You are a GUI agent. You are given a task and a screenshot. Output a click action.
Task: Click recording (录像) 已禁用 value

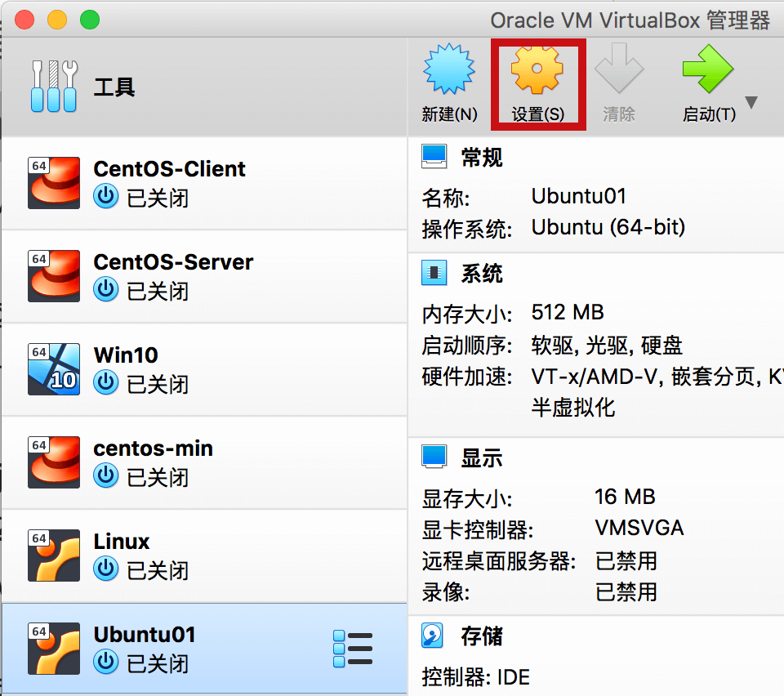(626, 592)
